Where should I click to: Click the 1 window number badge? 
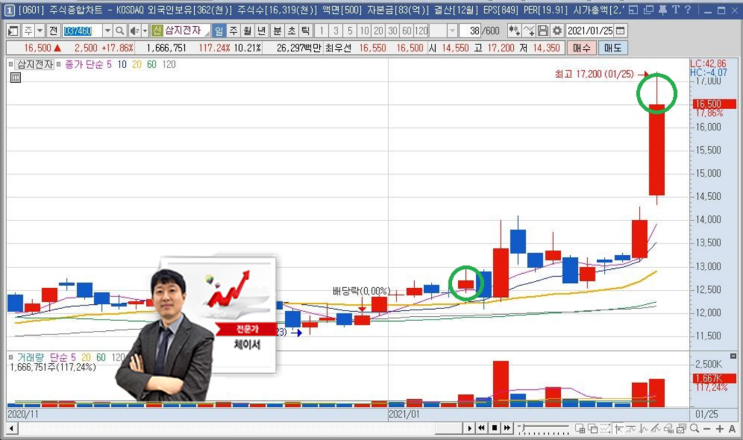coord(9,9)
